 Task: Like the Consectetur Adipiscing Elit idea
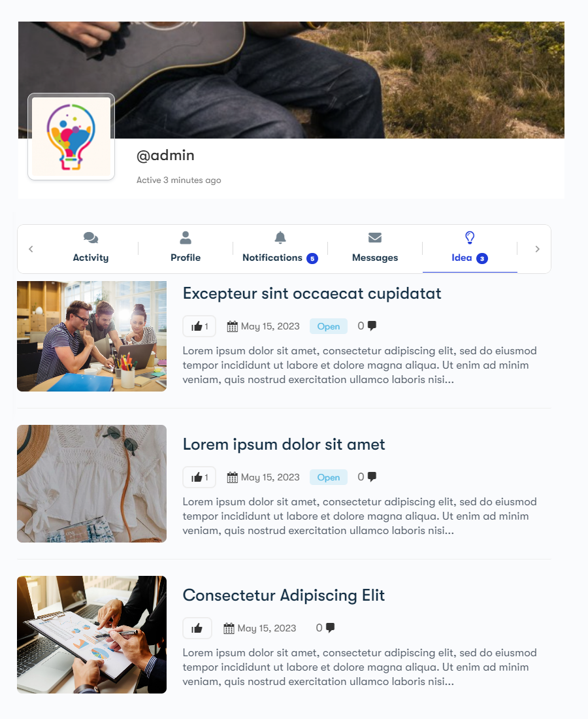click(x=197, y=628)
